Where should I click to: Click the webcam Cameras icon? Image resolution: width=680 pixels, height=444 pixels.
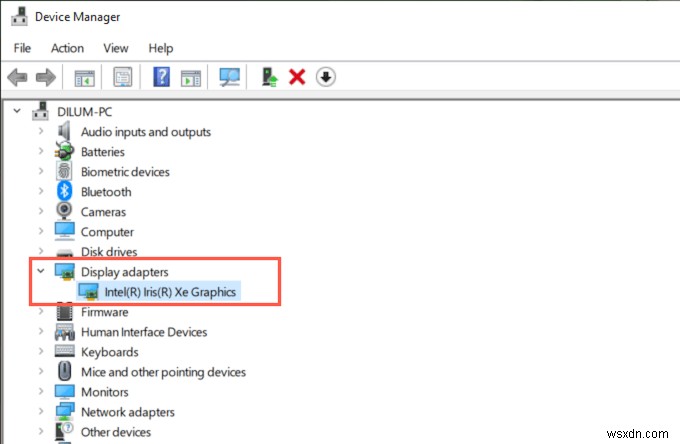click(64, 211)
